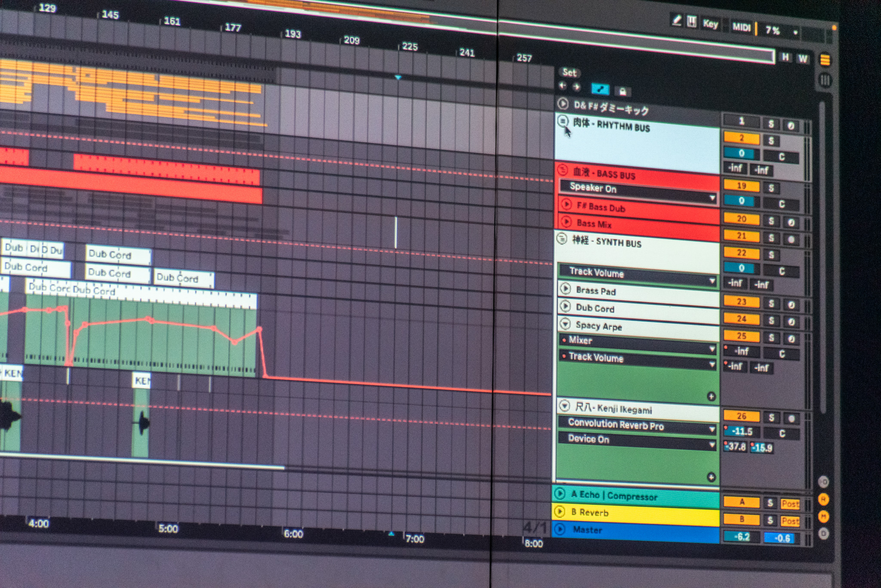Enable MIDI map mode
This screenshot has width=881, height=588.
click(x=741, y=27)
